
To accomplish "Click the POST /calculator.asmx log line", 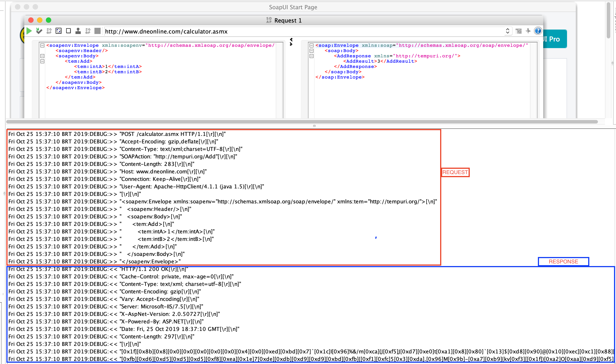I will pyautogui.click(x=117, y=134).
